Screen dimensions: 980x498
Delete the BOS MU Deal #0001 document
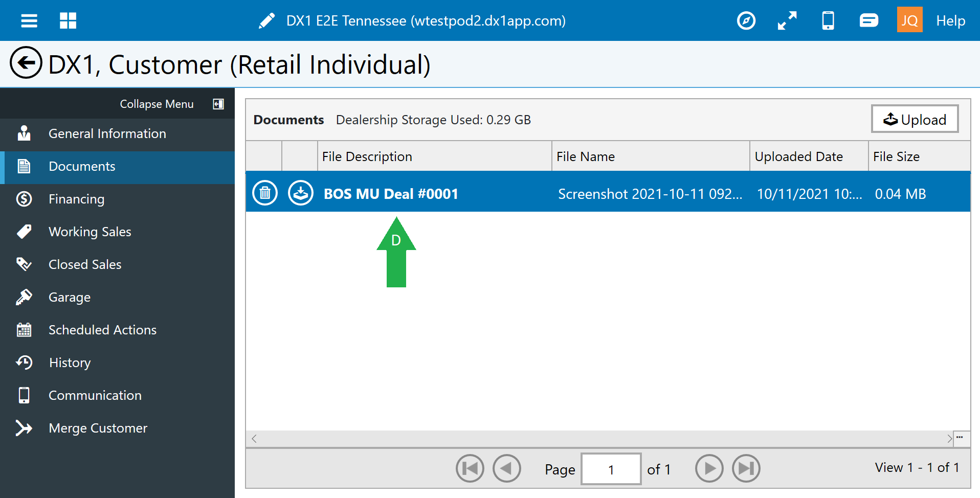coord(265,193)
